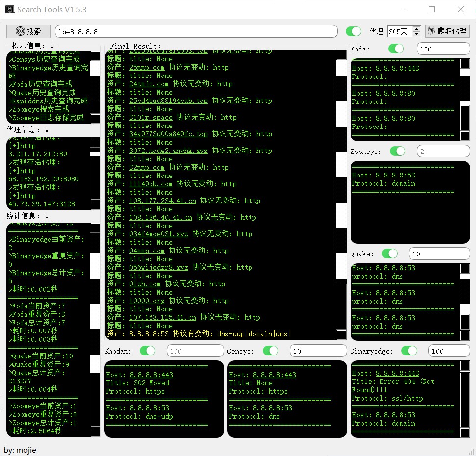Viewport: 476px width, 456px height.
Task: Increase the 365天 spinner value
Action: tap(417, 29)
